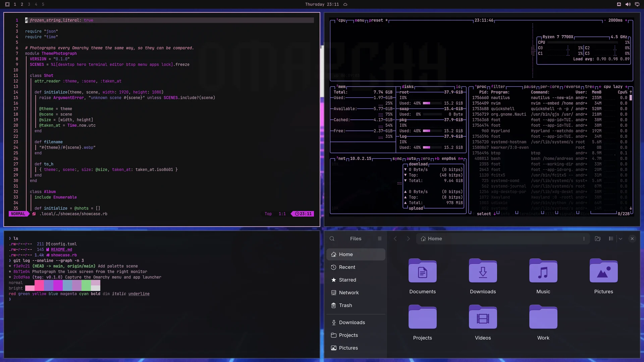Open the Documents folder
Screen dimensions: 644x362
pyautogui.click(x=422, y=277)
